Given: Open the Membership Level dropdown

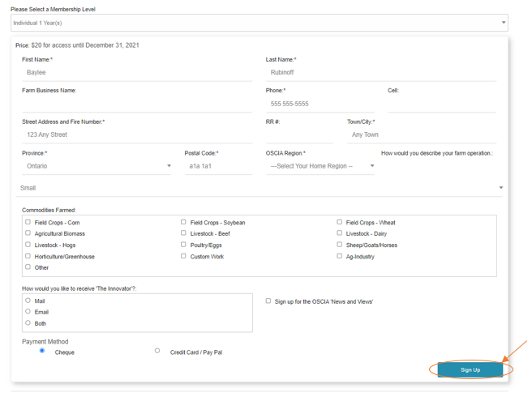Looking at the screenshot, I should point(260,23).
